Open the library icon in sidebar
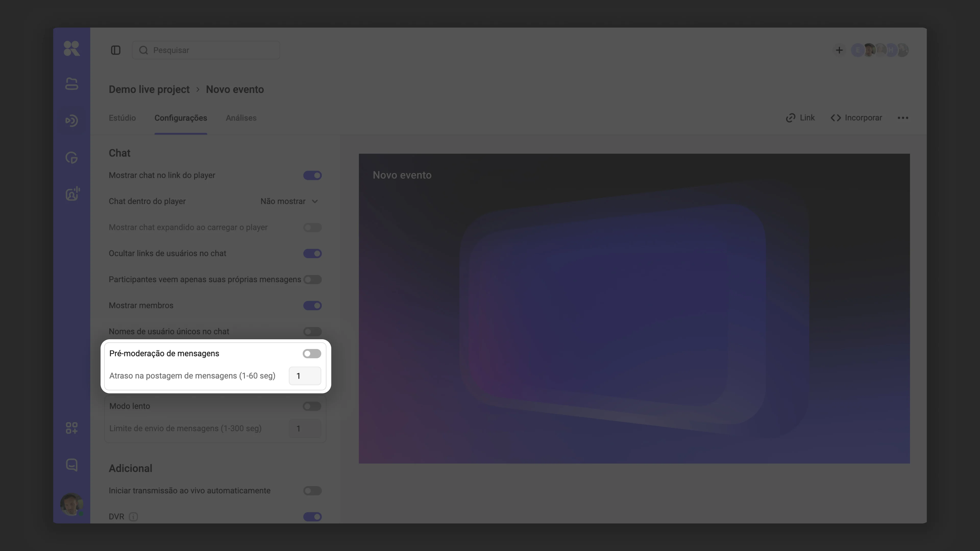 pyautogui.click(x=71, y=84)
